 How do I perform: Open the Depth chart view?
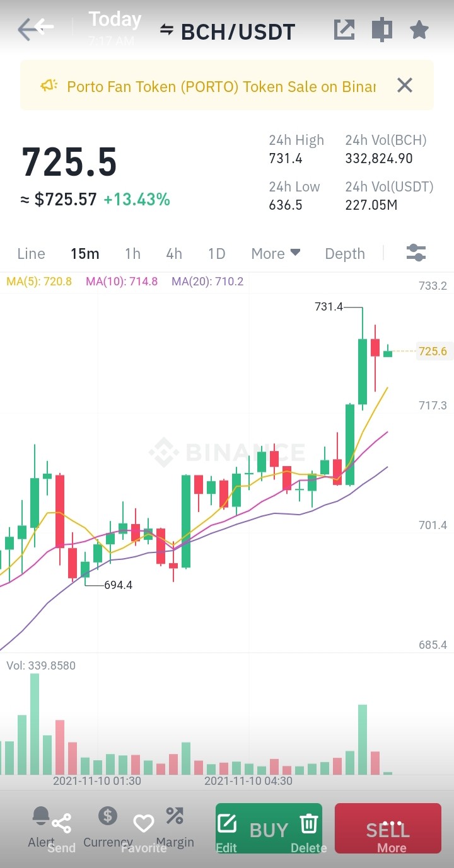[x=345, y=253]
